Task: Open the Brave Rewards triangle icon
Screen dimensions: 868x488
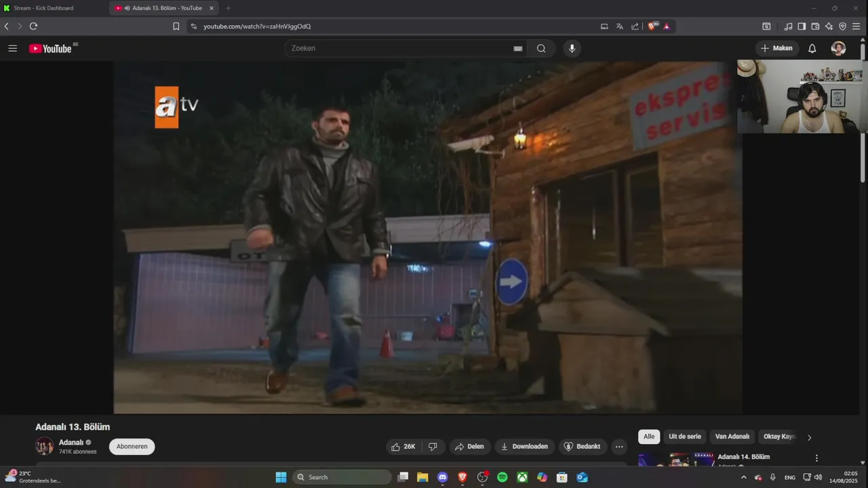Action: click(x=667, y=26)
